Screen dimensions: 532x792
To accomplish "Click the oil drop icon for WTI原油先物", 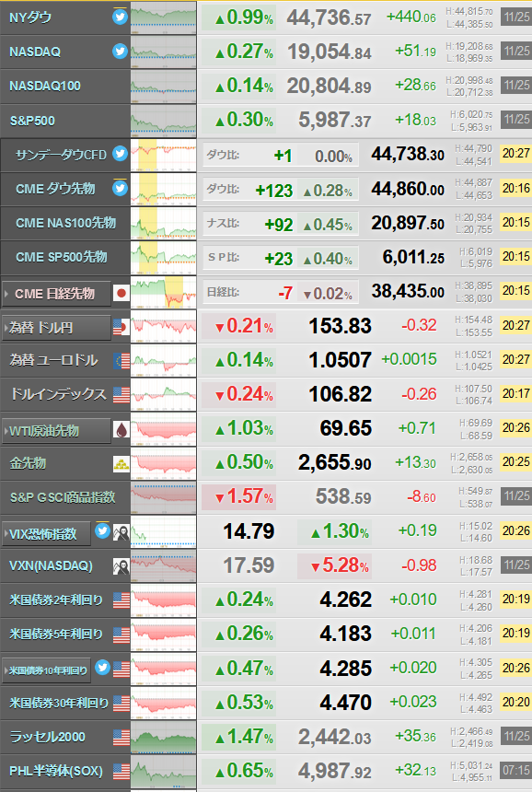I will 121,430.
